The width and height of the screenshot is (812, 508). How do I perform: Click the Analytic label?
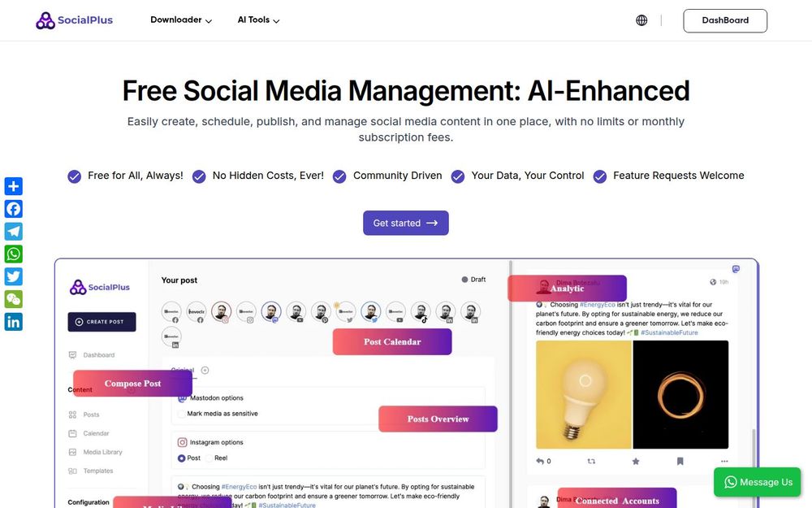tap(567, 289)
